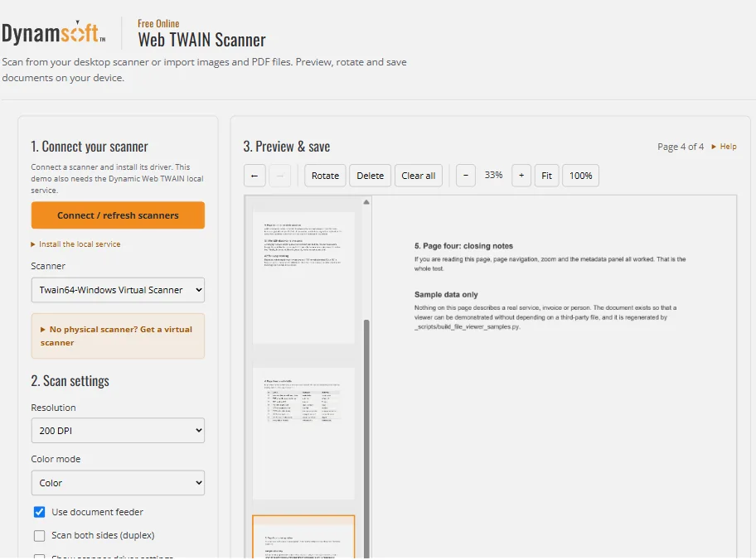The image size is (756, 560).
Task: Expand Install the local service
Action: coord(75,244)
